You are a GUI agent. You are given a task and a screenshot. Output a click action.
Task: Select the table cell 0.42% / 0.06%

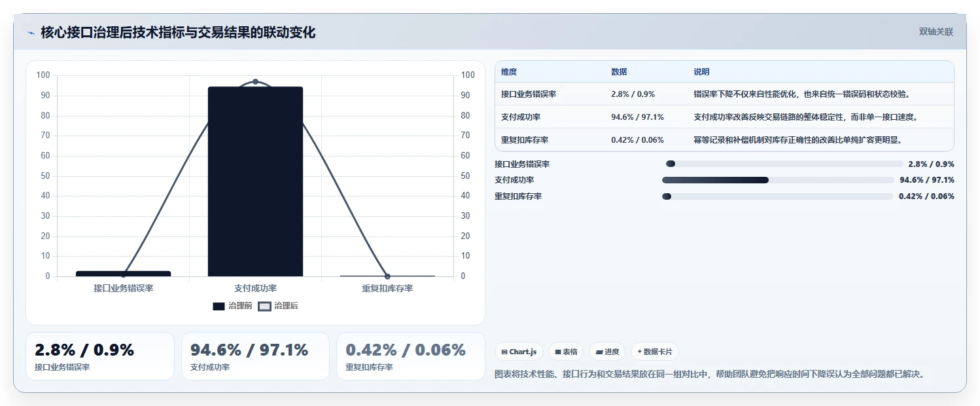tap(637, 140)
